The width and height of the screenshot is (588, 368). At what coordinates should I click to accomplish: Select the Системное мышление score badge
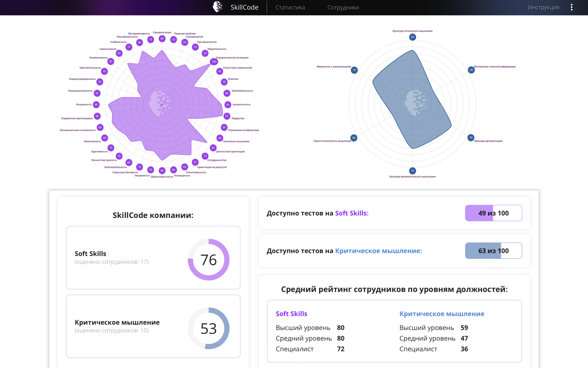click(219, 138)
